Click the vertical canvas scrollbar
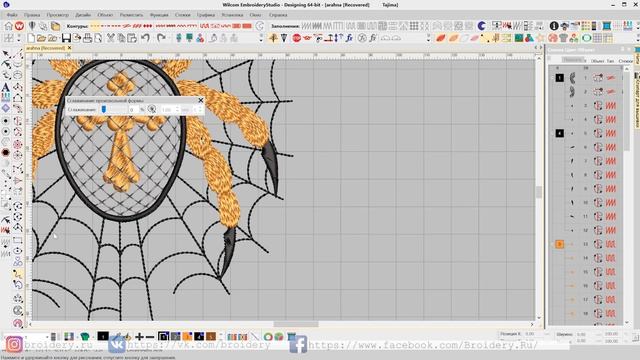 pos(539,192)
